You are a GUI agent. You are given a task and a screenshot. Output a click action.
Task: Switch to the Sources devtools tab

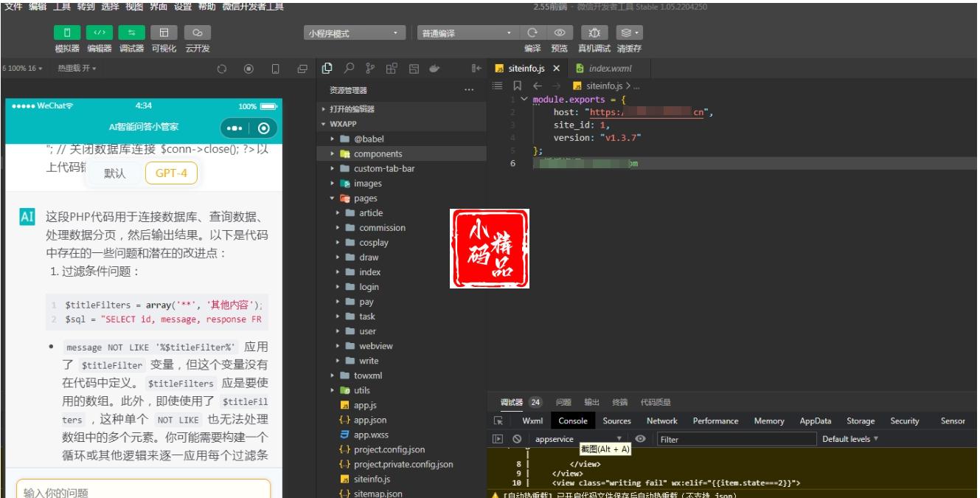[616, 421]
